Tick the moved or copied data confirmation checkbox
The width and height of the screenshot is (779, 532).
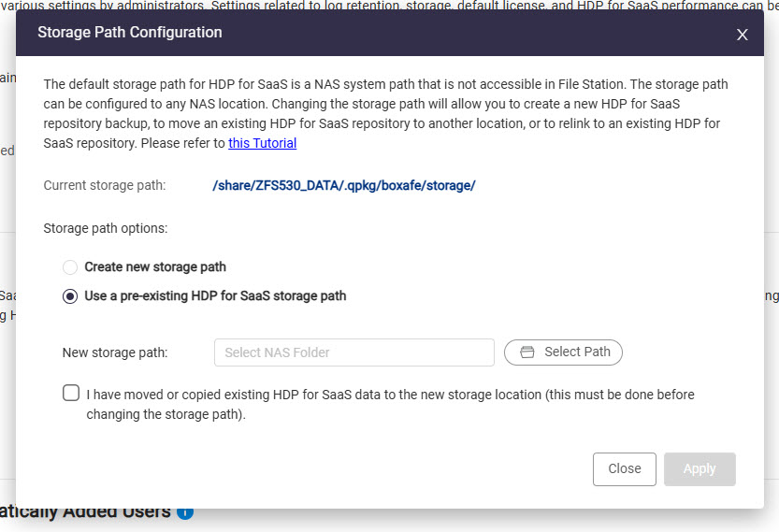pyautogui.click(x=71, y=393)
